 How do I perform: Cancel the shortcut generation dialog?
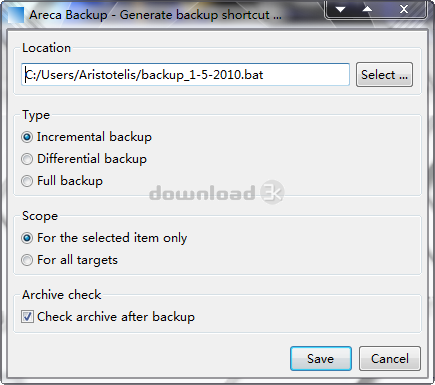[x=390, y=359]
